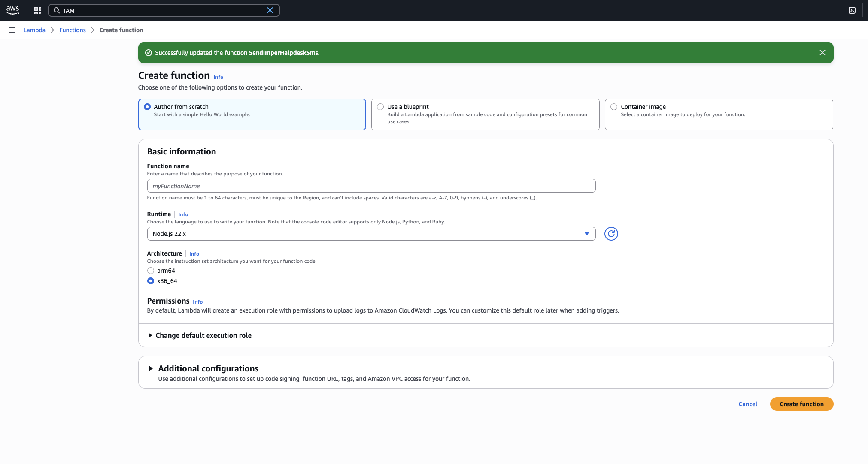
Task: Click the green success checkmark icon
Action: click(x=149, y=53)
